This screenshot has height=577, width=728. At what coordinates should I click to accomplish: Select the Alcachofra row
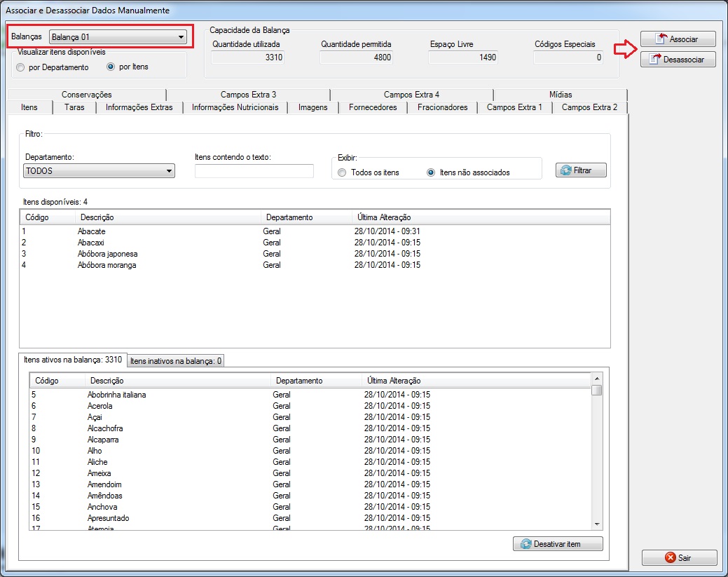click(x=310, y=428)
